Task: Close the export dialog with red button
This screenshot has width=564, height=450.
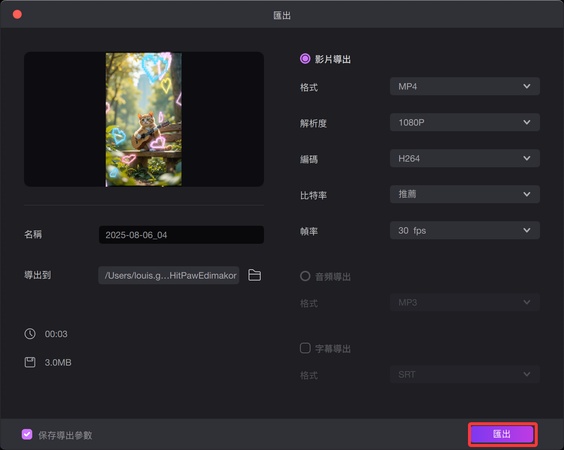Action: 17,14
